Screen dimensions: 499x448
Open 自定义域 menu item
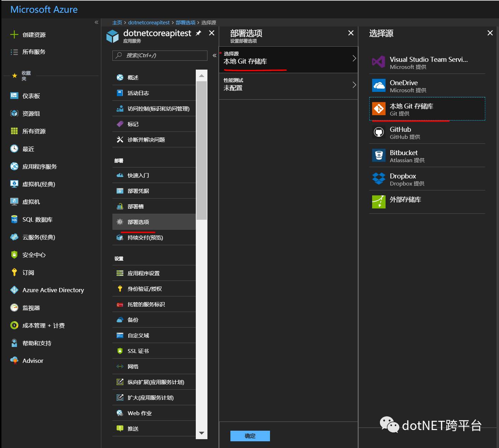(x=154, y=335)
